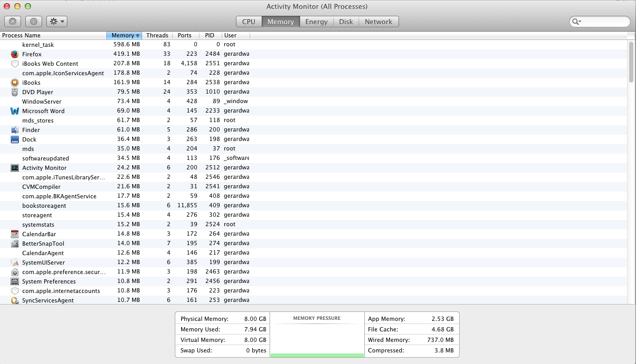Select the CalendarBar icon
The image size is (636, 364).
[x=15, y=234]
